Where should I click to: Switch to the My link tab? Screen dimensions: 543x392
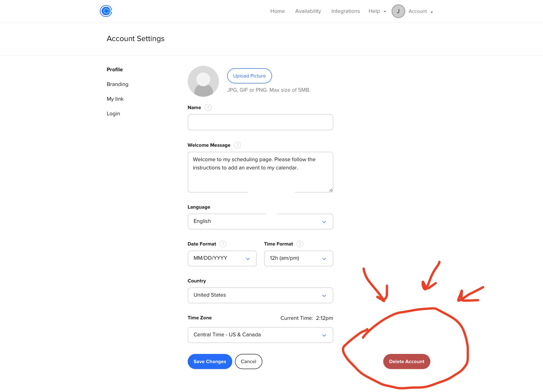pyautogui.click(x=115, y=99)
